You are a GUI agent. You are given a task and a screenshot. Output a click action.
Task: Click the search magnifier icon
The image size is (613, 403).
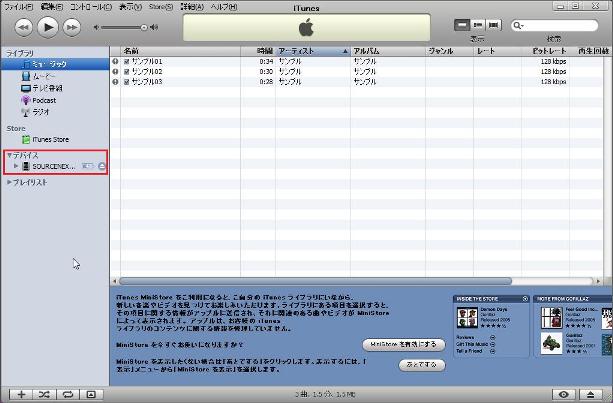(x=517, y=26)
